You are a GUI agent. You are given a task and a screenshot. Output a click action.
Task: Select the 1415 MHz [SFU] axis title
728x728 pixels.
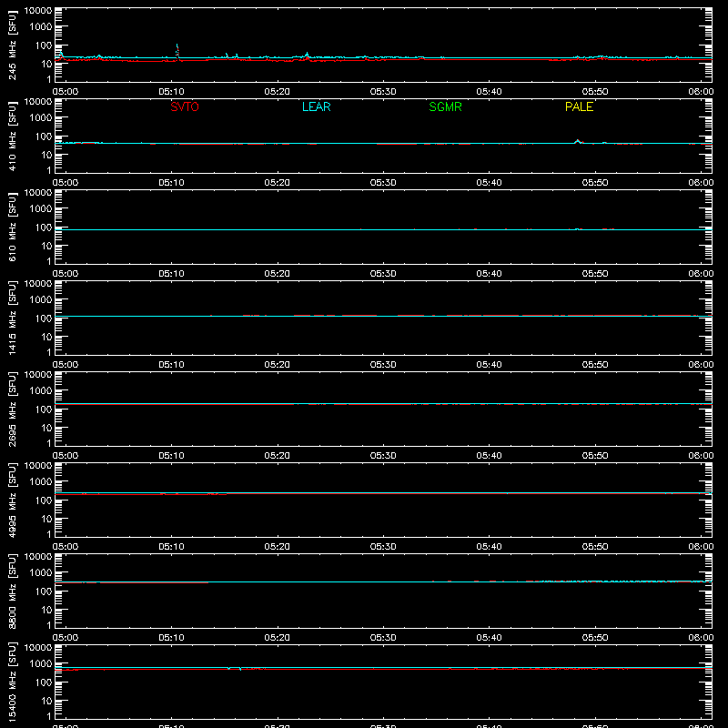[x=13, y=318]
